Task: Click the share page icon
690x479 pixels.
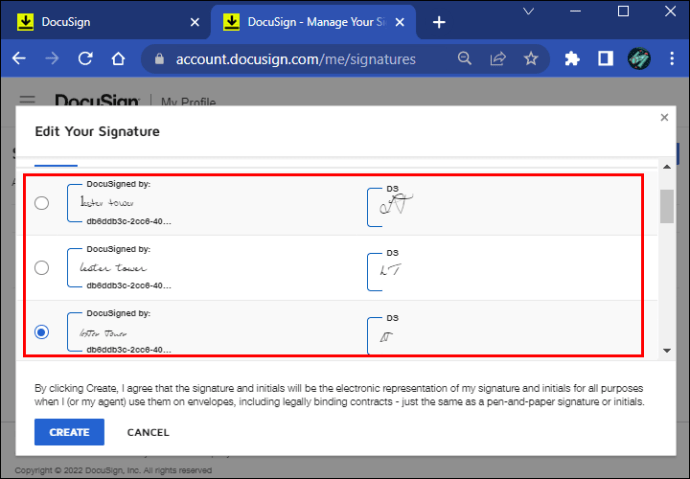Action: click(x=498, y=59)
